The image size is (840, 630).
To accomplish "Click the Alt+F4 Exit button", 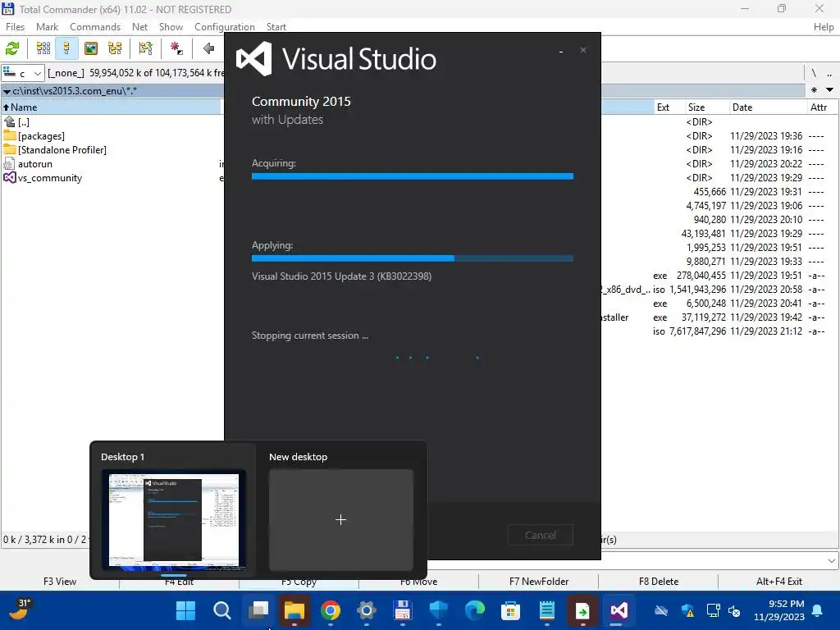I will [x=779, y=582].
